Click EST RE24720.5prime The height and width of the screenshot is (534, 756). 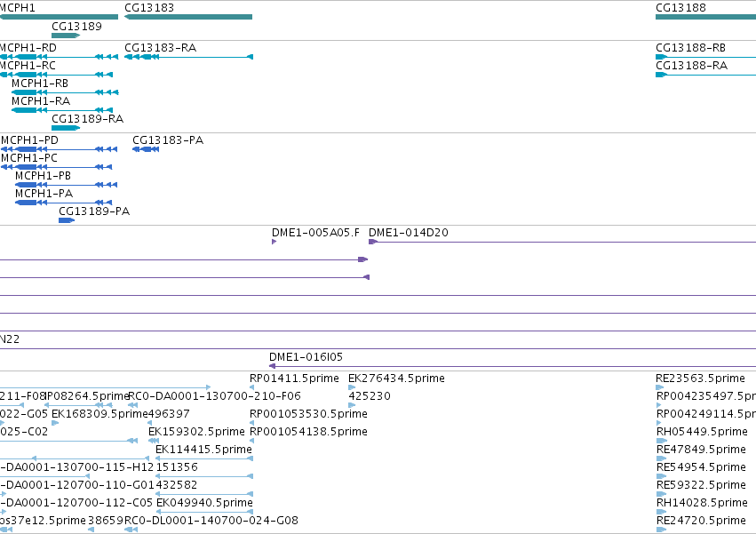(701, 521)
